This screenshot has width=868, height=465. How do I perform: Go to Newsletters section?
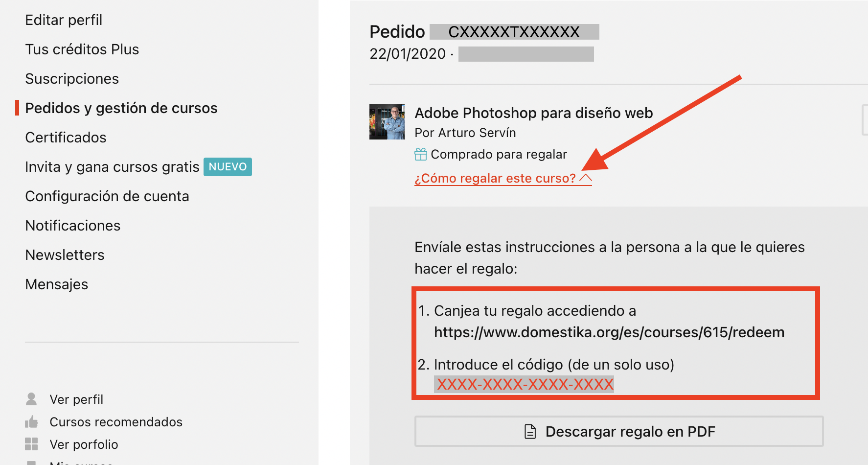pos(65,255)
